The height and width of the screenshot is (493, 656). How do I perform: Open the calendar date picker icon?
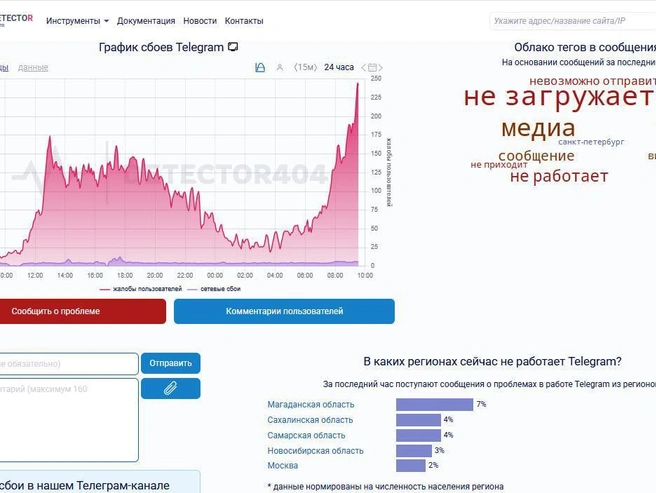[x=372, y=67]
